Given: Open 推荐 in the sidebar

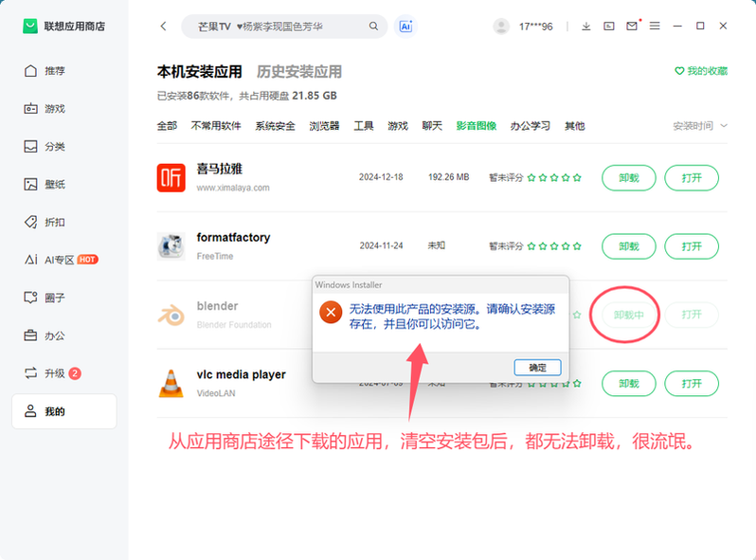Looking at the screenshot, I should (45, 71).
